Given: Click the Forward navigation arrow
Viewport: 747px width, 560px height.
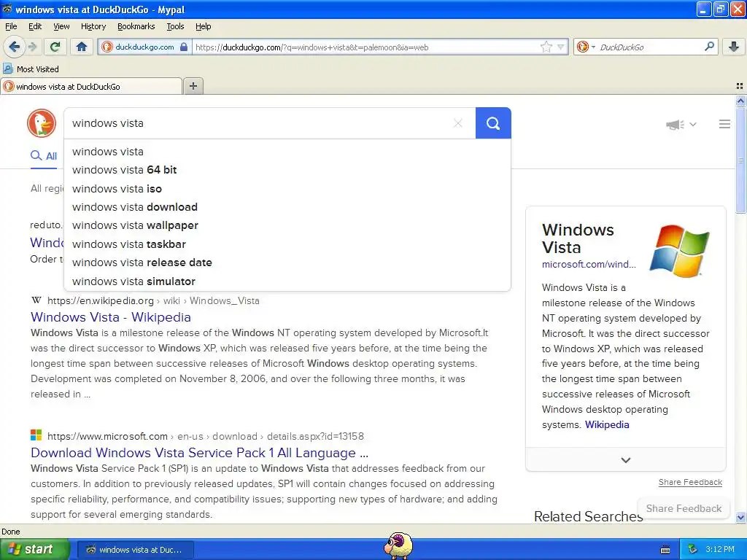Looking at the screenshot, I should point(32,47).
